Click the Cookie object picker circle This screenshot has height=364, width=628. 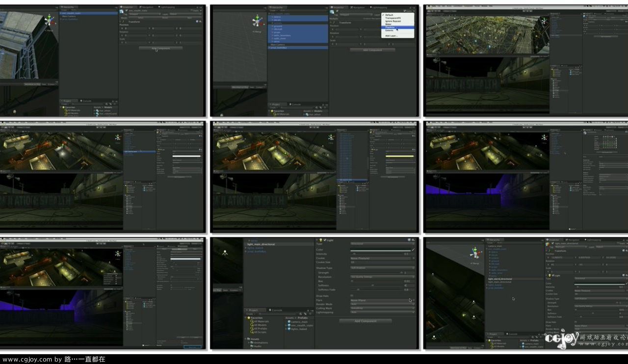coord(414,258)
